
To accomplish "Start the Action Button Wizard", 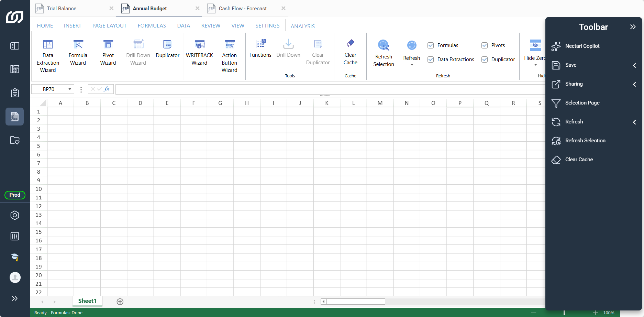I will pos(229,56).
